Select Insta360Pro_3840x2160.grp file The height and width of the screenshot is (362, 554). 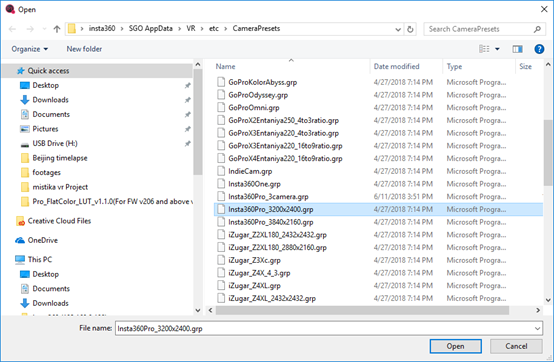coord(271,222)
